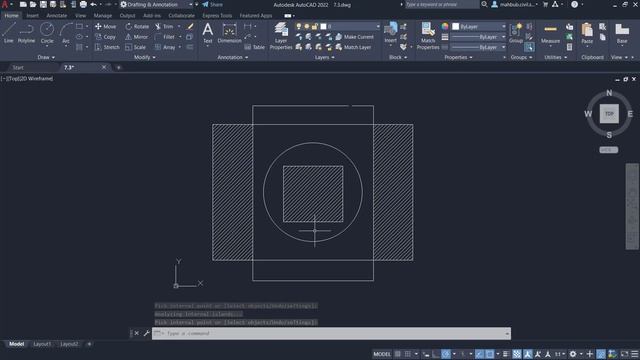Toggle object snap tracking in status bar
This screenshot has height=360, width=640.
click(x=479, y=354)
